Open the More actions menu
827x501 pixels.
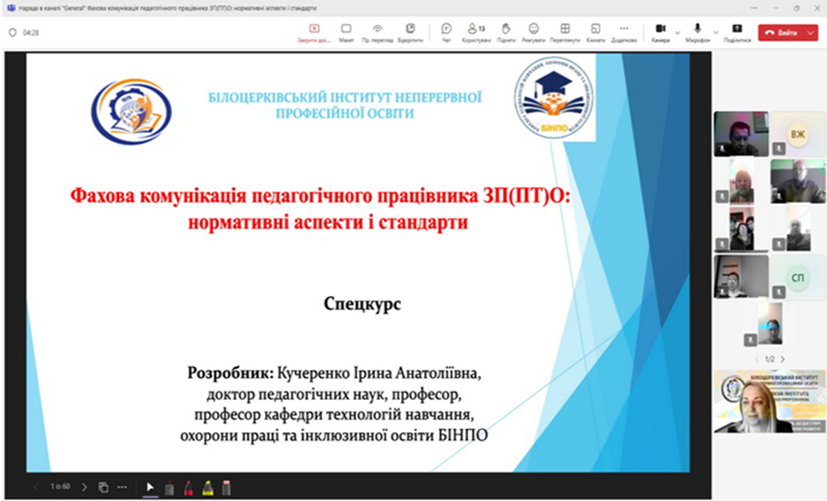[x=624, y=32]
